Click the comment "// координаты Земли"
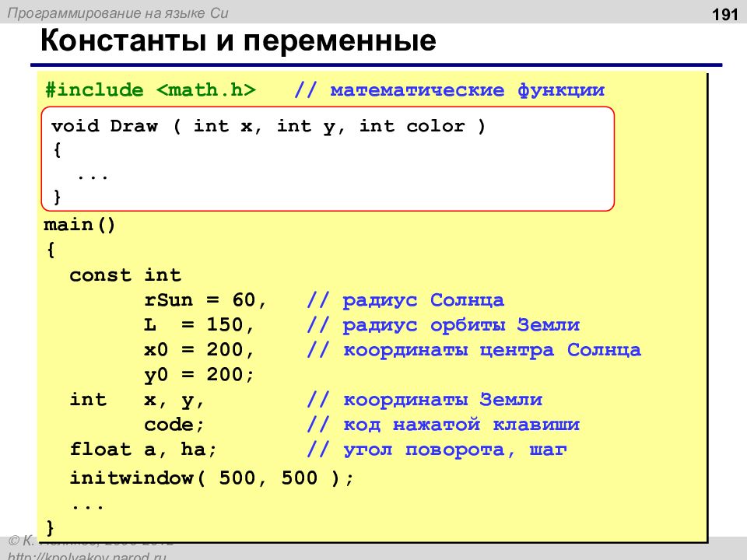 (x=425, y=400)
